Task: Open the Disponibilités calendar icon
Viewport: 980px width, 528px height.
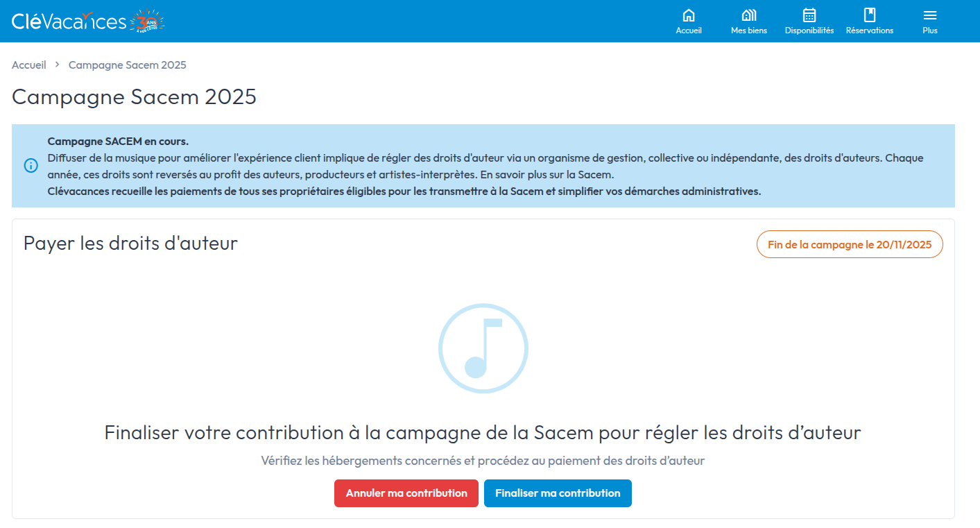Action: pyautogui.click(x=809, y=15)
